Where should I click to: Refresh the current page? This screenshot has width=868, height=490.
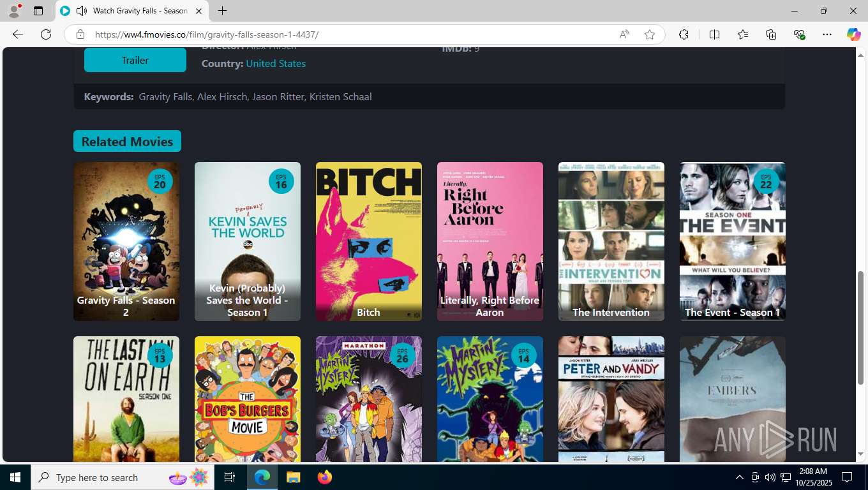point(46,34)
